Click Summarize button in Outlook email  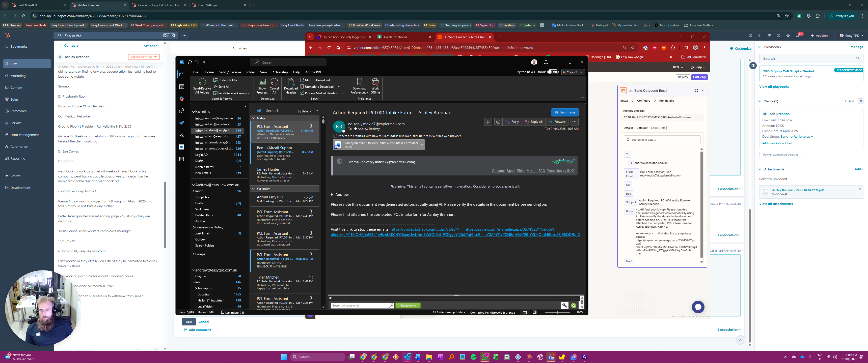[x=564, y=112]
